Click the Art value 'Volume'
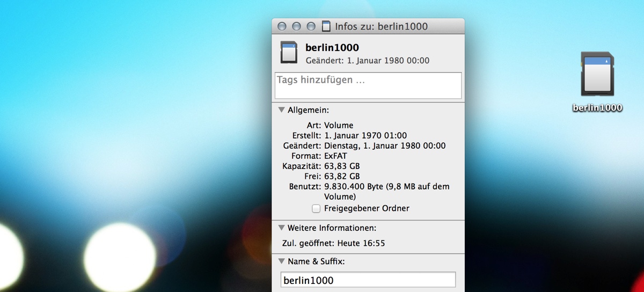Image resolution: width=644 pixels, height=292 pixels. tap(339, 126)
